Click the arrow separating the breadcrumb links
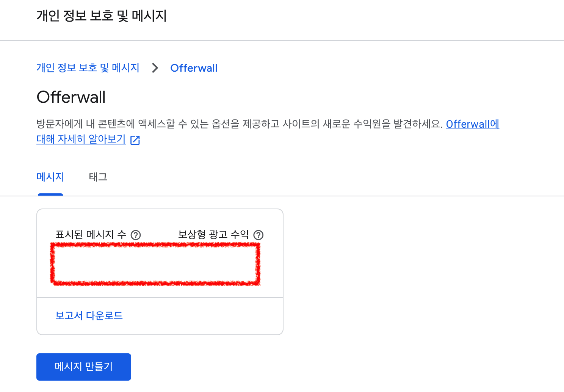 (x=155, y=68)
